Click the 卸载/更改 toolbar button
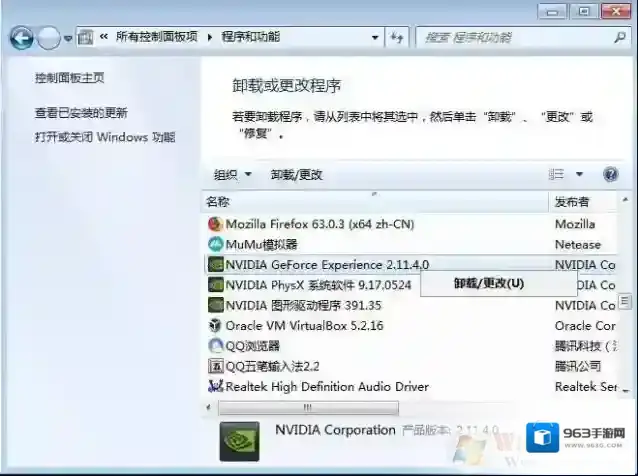The width and height of the screenshot is (638, 476). (297, 174)
